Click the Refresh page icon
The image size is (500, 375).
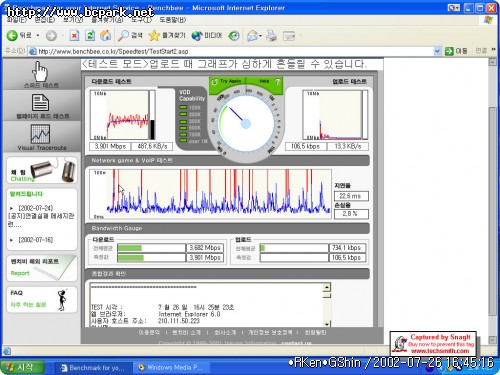coord(90,35)
